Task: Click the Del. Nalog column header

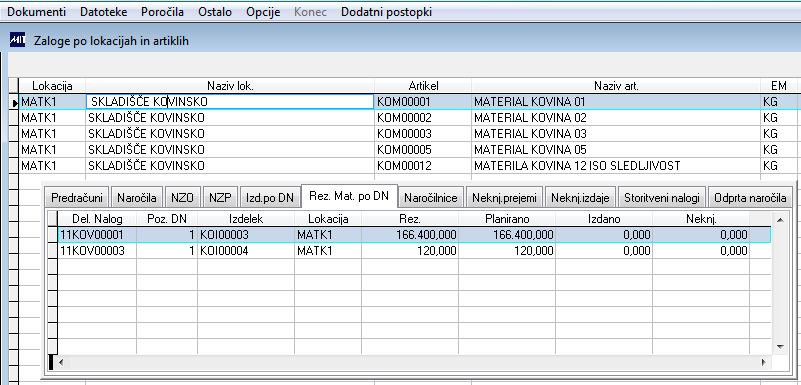Action: 97,220
